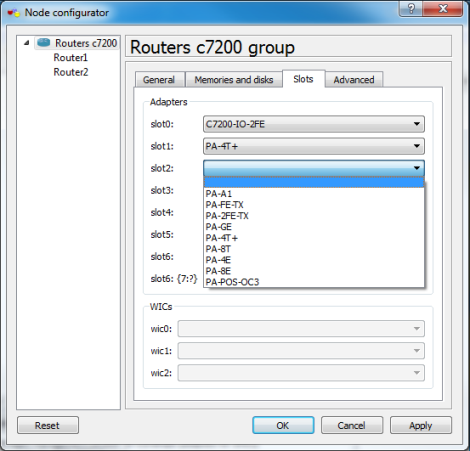The height and width of the screenshot is (451, 470).
Task: Open the Memories and disks tab
Action: [234, 80]
